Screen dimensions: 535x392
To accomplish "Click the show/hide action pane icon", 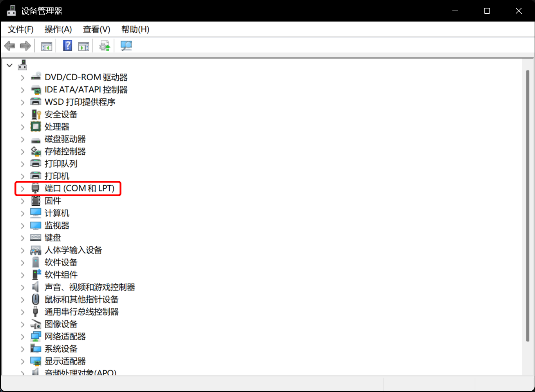I will point(83,46).
